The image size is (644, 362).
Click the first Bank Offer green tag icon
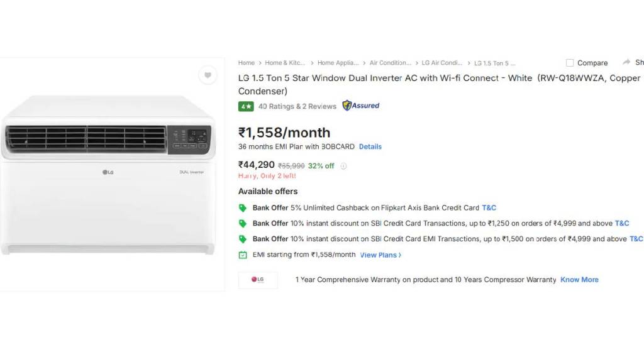[x=243, y=208]
